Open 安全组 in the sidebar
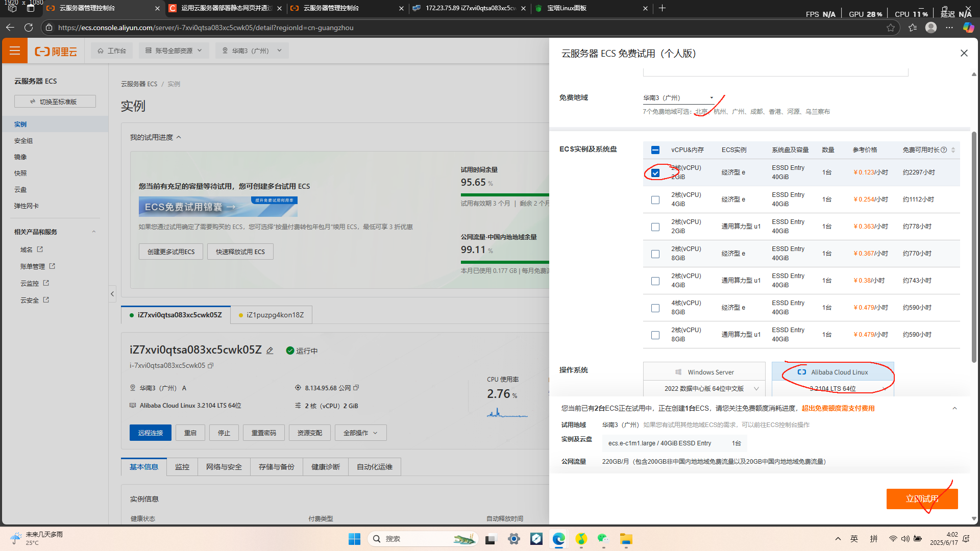 (x=23, y=141)
